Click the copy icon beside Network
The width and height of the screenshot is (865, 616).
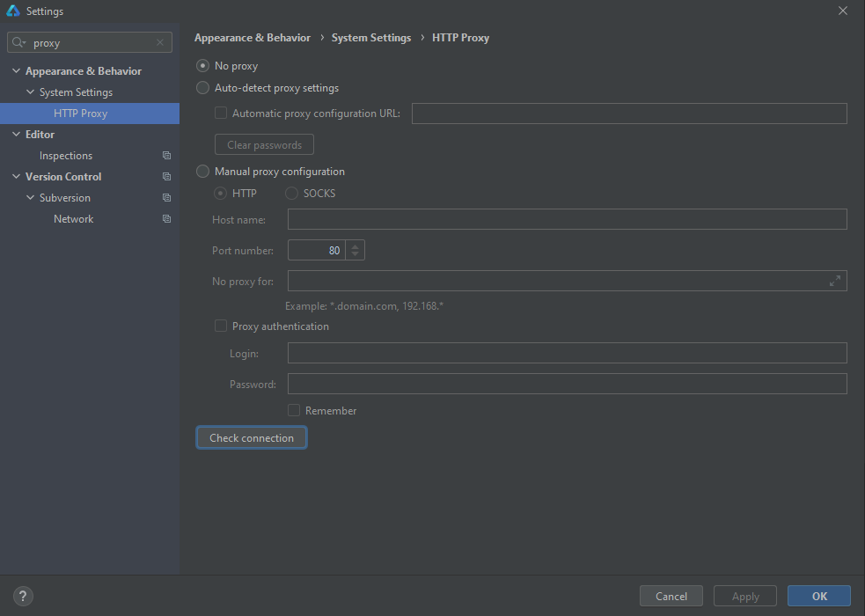166,219
